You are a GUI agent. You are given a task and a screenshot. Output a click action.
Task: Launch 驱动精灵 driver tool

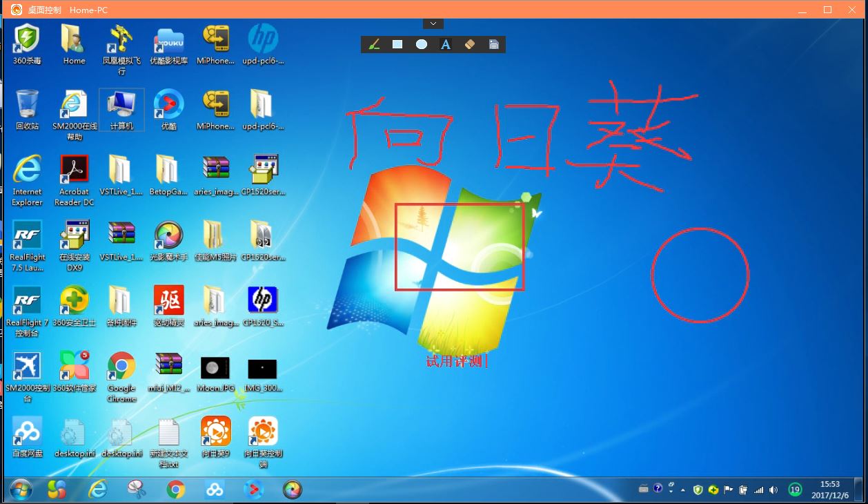[x=169, y=307]
